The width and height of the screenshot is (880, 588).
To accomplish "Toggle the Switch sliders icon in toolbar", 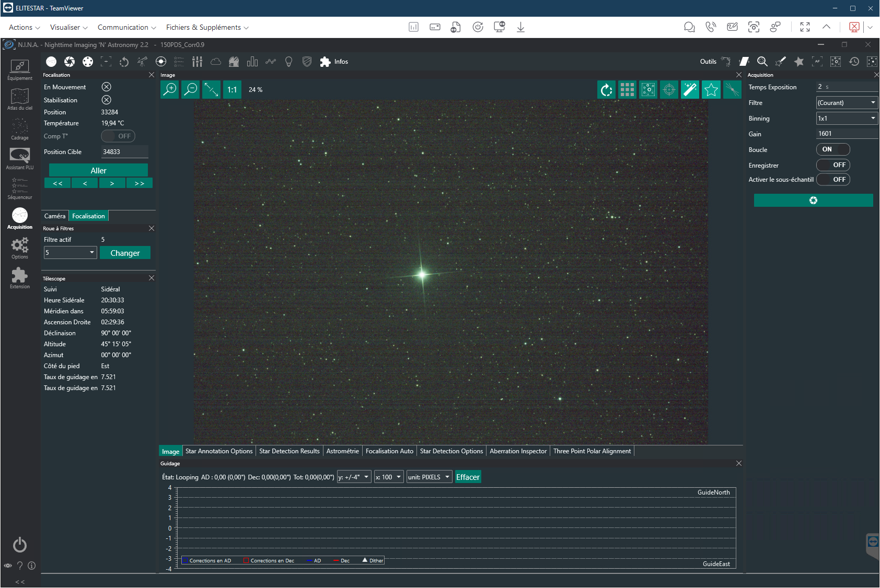I will [197, 62].
